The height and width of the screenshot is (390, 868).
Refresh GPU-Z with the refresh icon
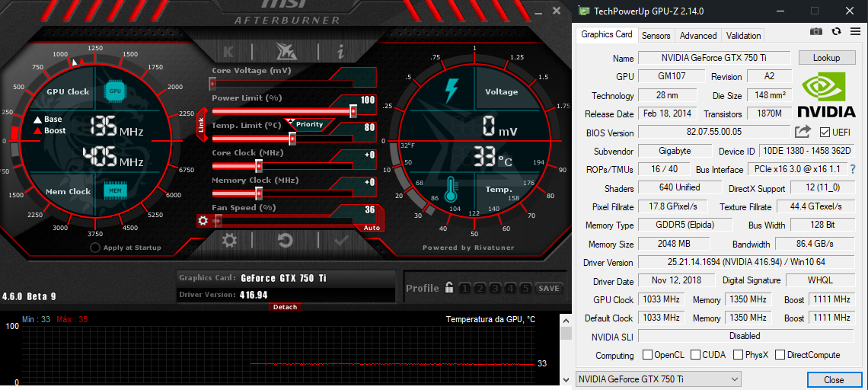[x=837, y=31]
